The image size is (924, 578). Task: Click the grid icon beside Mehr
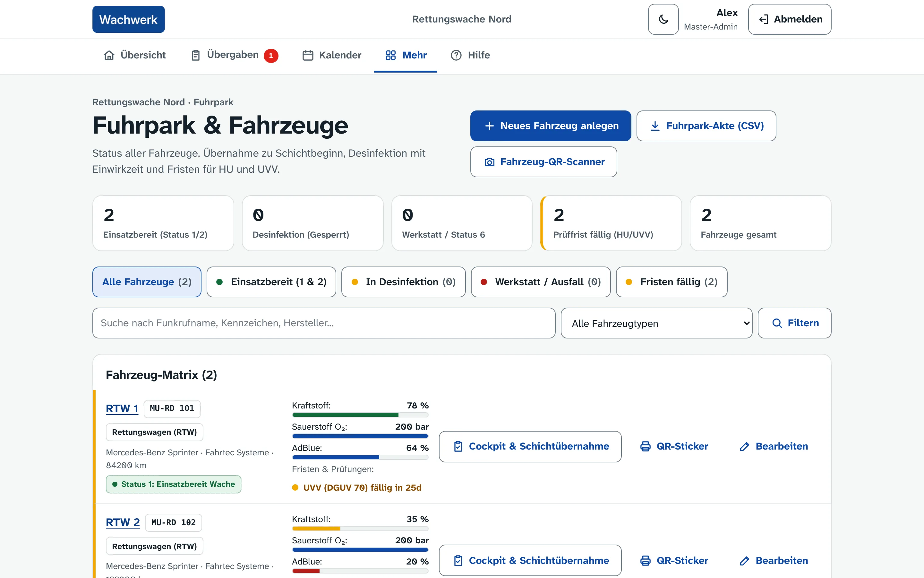(390, 56)
